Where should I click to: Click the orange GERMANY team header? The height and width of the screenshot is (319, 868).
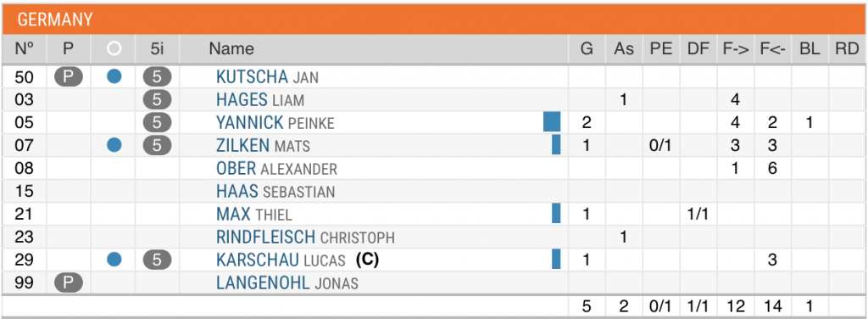point(433,20)
